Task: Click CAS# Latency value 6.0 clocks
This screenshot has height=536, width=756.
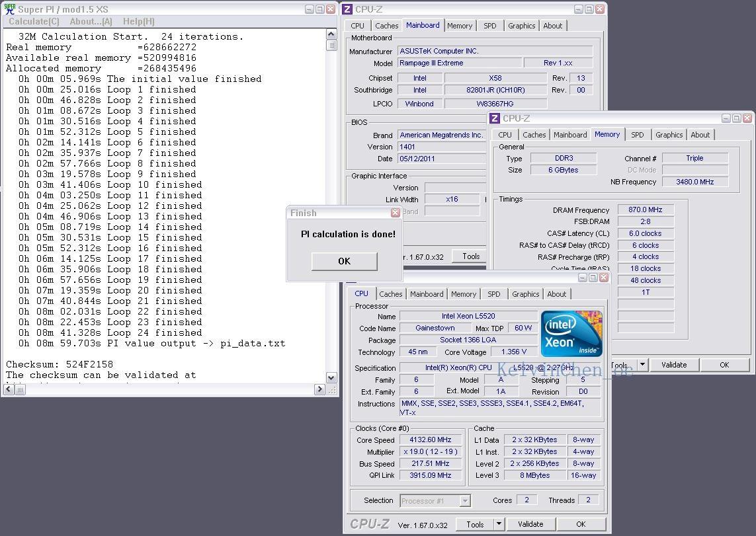Action: click(645, 233)
